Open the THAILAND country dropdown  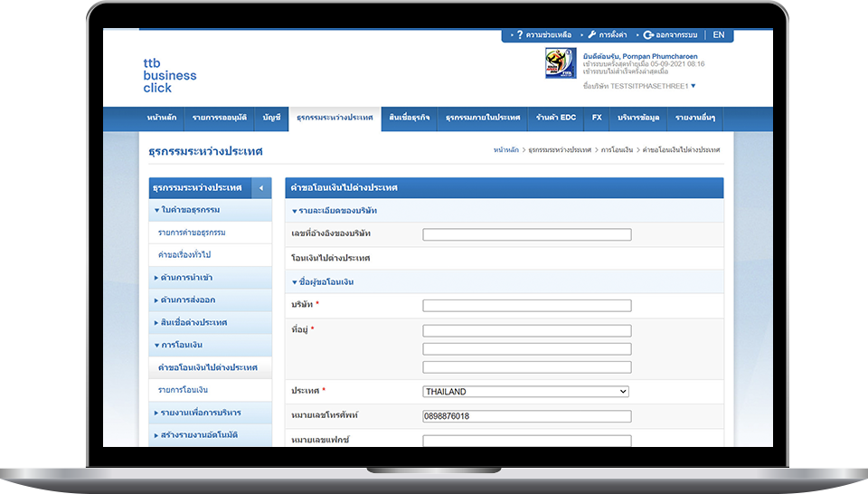526,392
